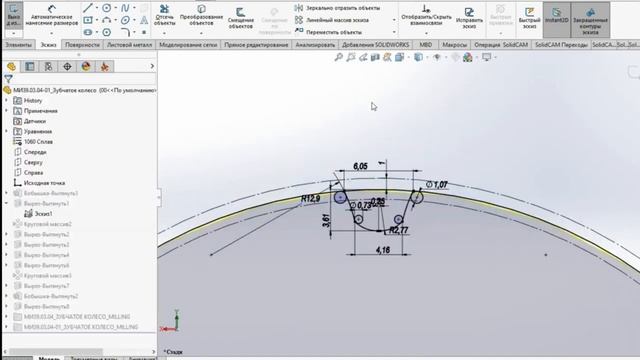Screen dimensions: 640x360
Task: Open Hide/Show Items icon
Action: (x=437, y=58)
